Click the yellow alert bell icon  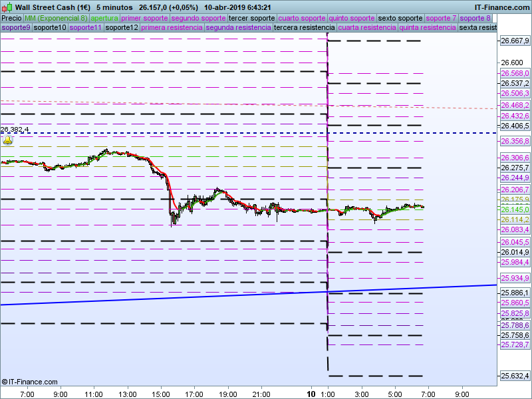(x=8, y=140)
